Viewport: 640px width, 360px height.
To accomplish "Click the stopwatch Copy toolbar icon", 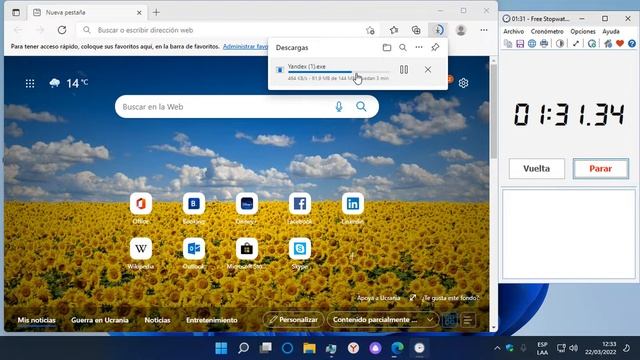I will click(508, 43).
